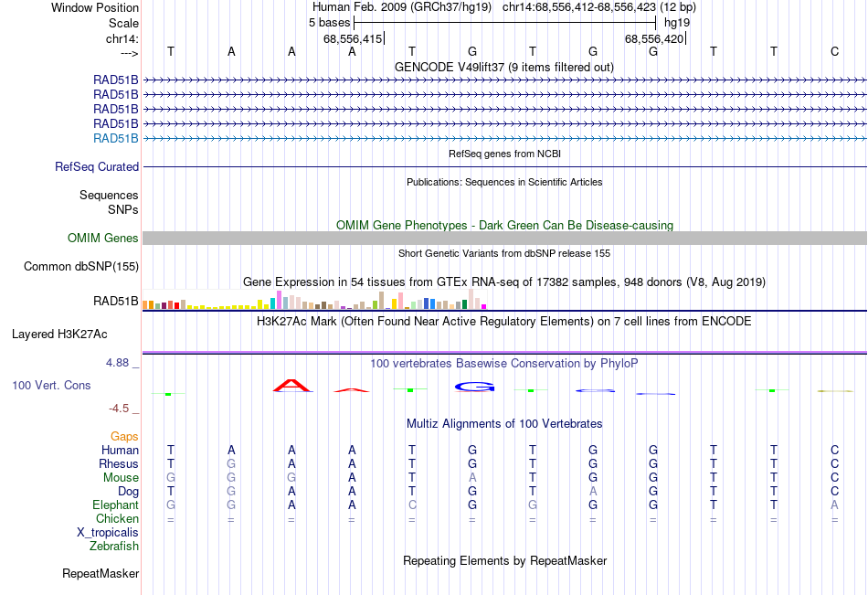This screenshot has height=595, width=868.
Task: Select the Human alignment row label
Action: pos(120,450)
